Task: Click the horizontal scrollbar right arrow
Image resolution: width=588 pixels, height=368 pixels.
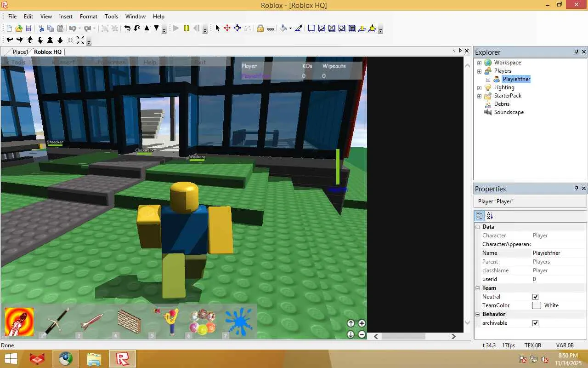Action: click(x=453, y=336)
